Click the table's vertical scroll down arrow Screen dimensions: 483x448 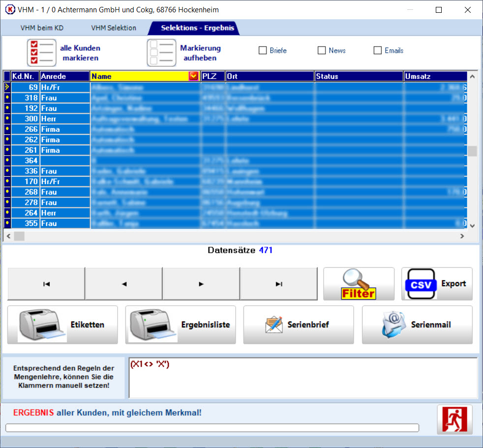472,225
